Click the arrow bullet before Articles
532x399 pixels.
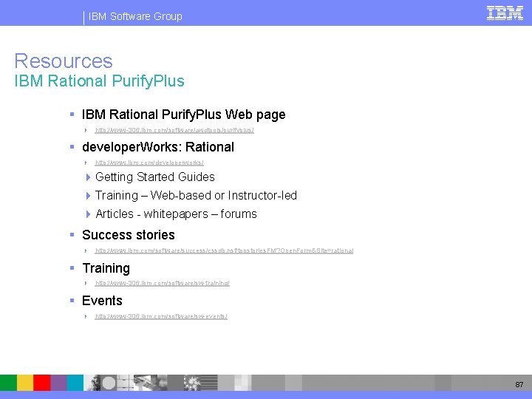tap(88, 214)
